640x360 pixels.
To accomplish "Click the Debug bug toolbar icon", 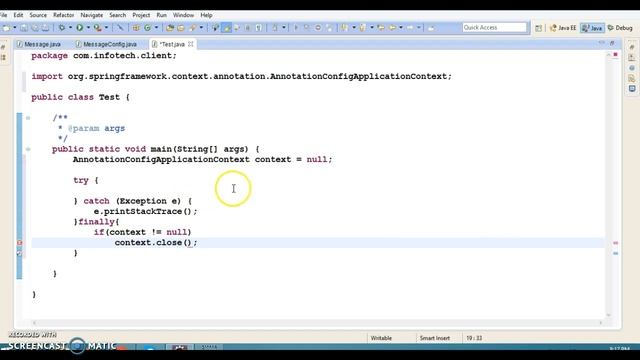I will click(62, 28).
